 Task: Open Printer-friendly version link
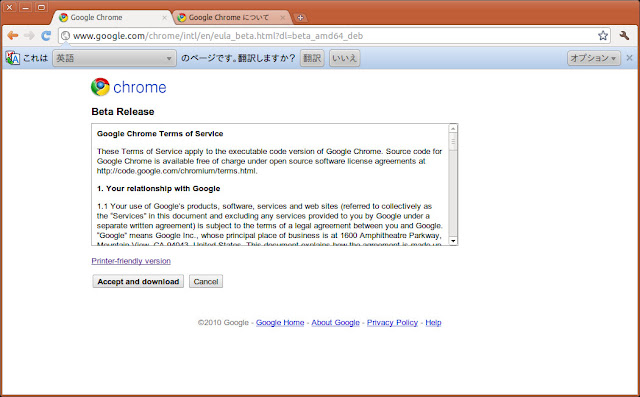[x=131, y=261]
